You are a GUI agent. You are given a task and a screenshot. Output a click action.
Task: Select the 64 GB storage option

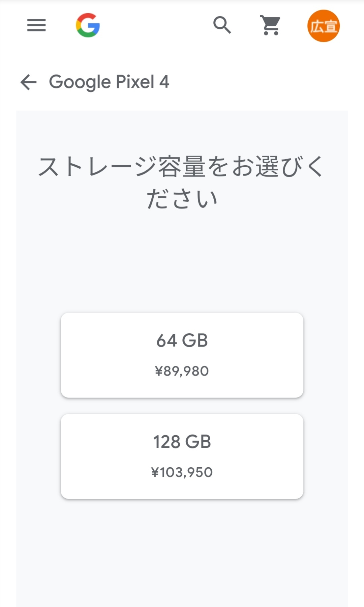tap(182, 355)
